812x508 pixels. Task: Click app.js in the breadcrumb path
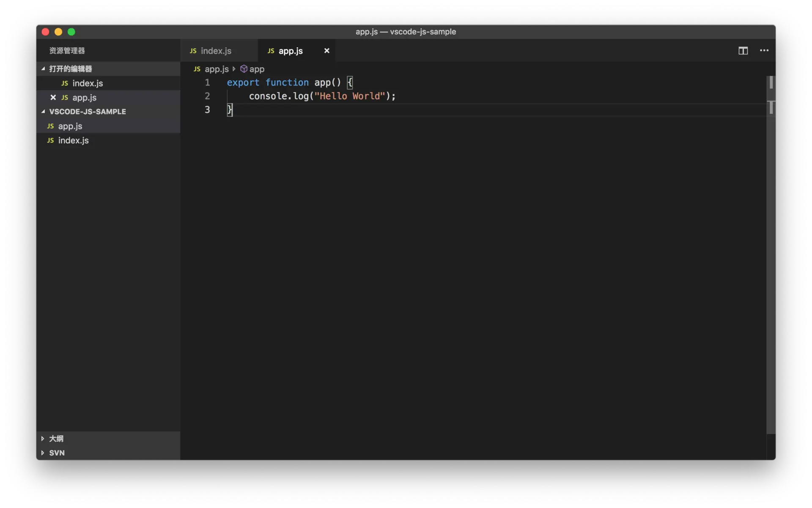click(x=217, y=69)
